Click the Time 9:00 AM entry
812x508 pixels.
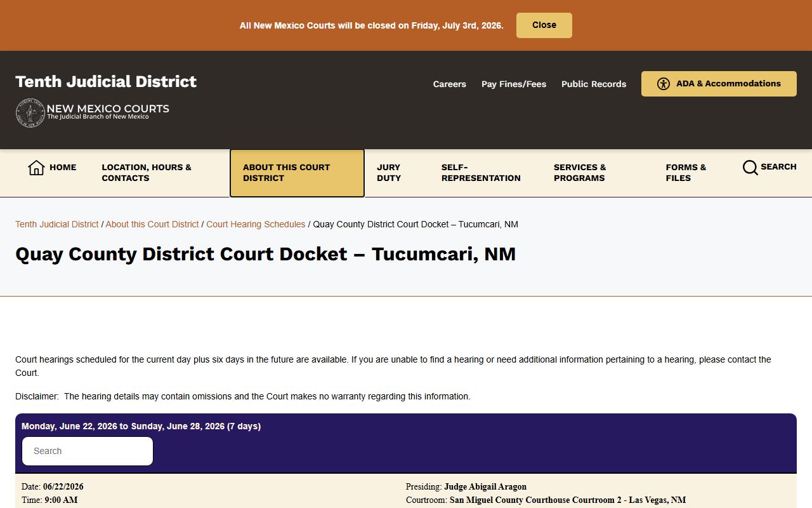click(x=49, y=500)
